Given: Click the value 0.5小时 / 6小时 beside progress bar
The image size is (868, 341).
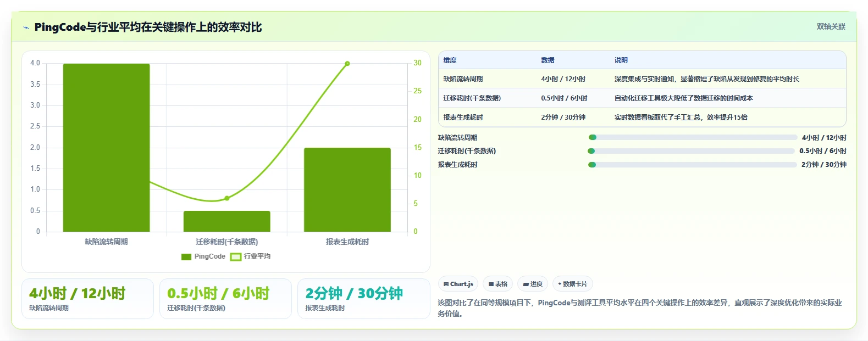Looking at the screenshot, I should 823,151.
